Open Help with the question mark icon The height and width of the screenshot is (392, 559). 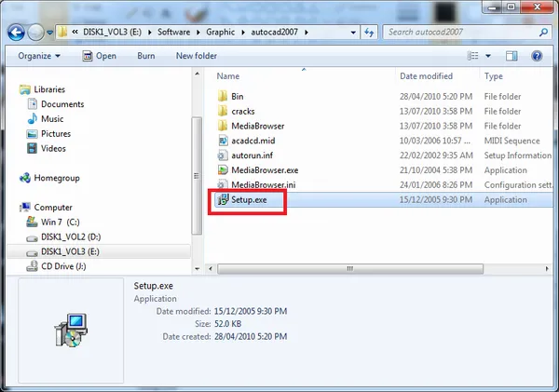pyautogui.click(x=537, y=56)
